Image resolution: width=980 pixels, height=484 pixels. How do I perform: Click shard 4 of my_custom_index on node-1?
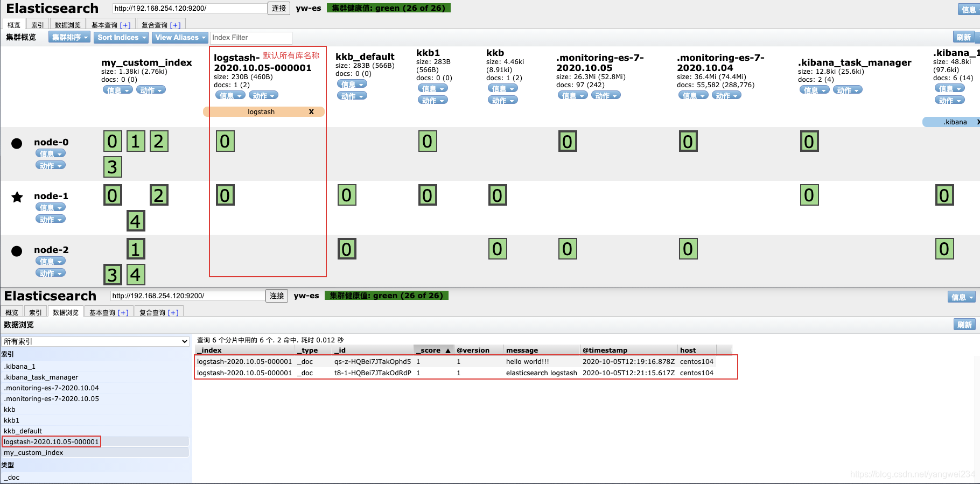(136, 221)
